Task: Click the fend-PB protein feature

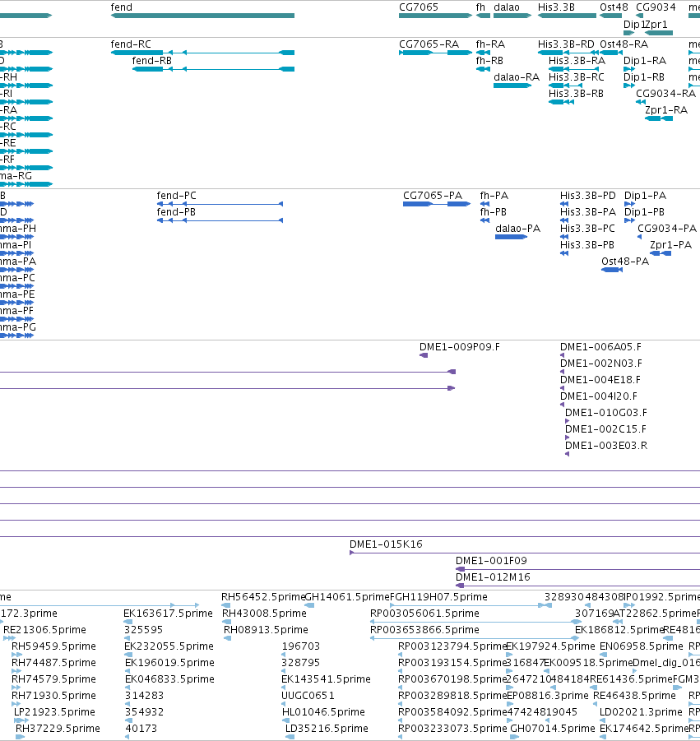Action: 220,220
